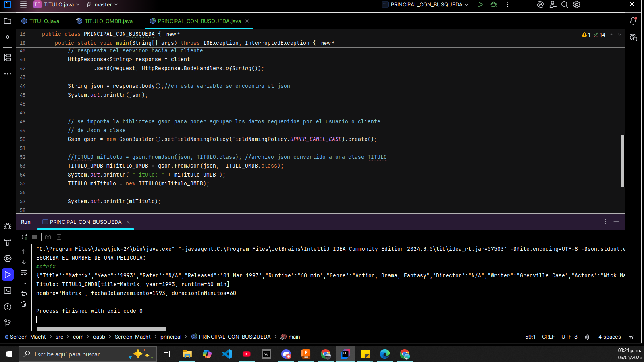Image resolution: width=644 pixels, height=362 pixels.
Task: Open indent 4 spaces selector
Action: (x=609, y=337)
